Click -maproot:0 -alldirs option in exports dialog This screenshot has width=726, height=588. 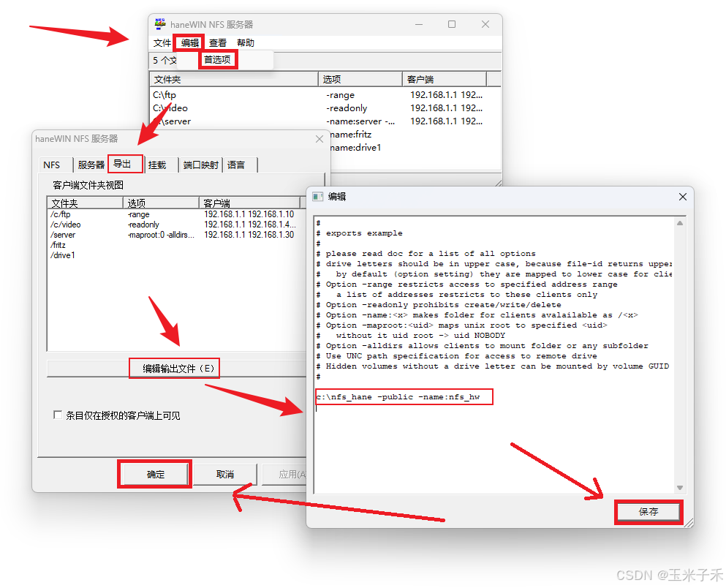click(x=161, y=235)
